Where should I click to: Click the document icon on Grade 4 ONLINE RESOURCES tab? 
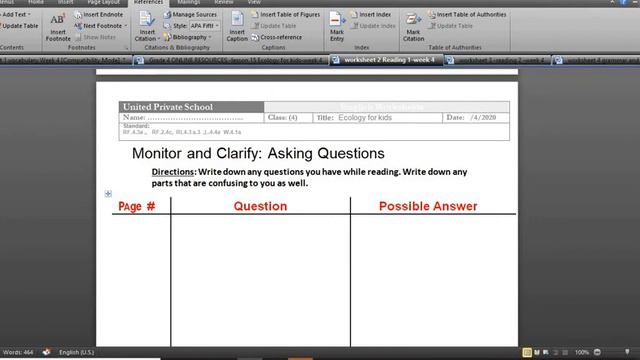tap(140, 60)
